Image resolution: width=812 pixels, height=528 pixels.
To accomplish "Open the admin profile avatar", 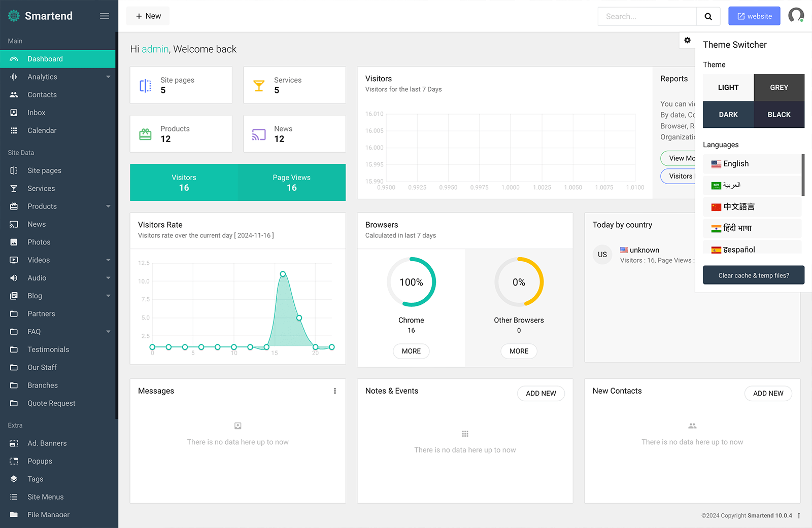I will [x=796, y=16].
